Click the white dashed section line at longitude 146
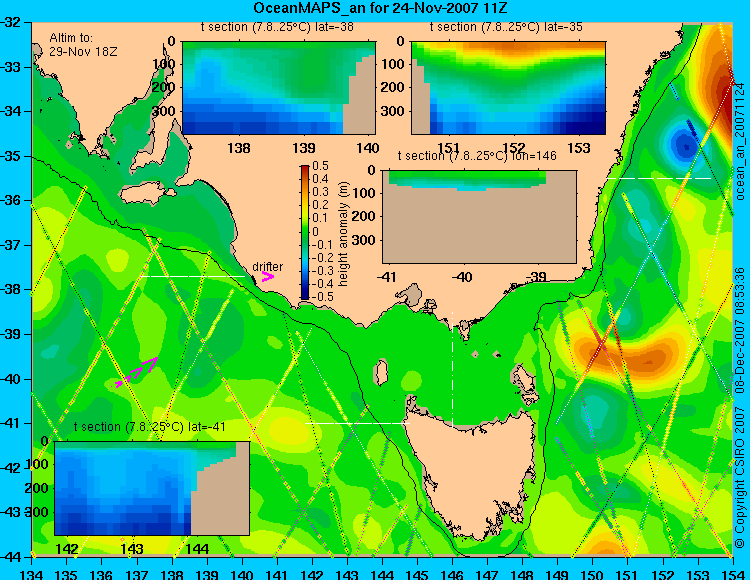This screenshot has height=580, width=750. click(x=452, y=369)
